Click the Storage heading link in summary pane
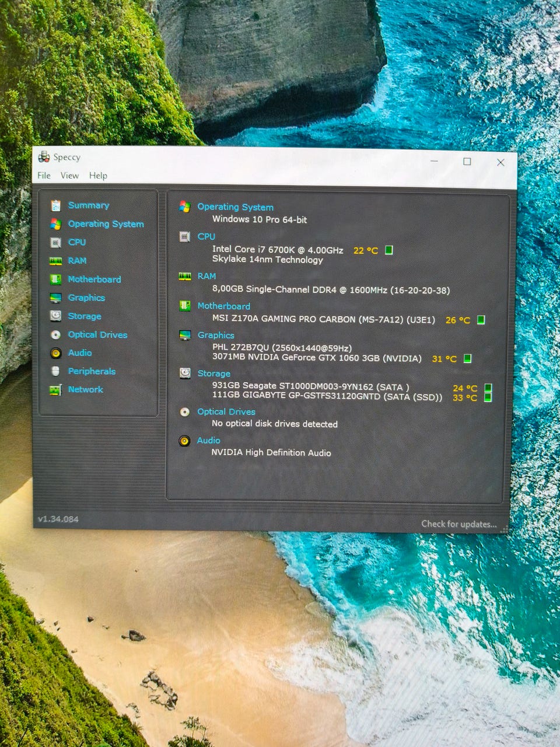The height and width of the screenshot is (747, 560). point(213,373)
